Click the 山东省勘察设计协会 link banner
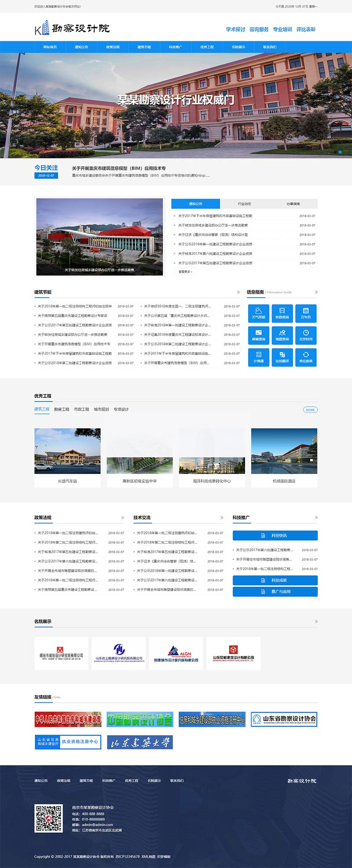 pyautogui.click(x=284, y=719)
